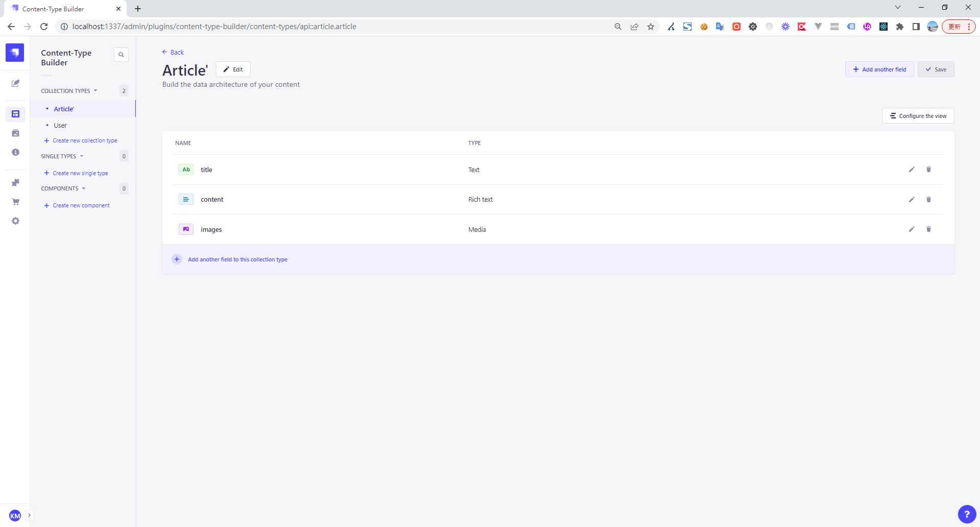Click Create new collection type link

coord(85,141)
